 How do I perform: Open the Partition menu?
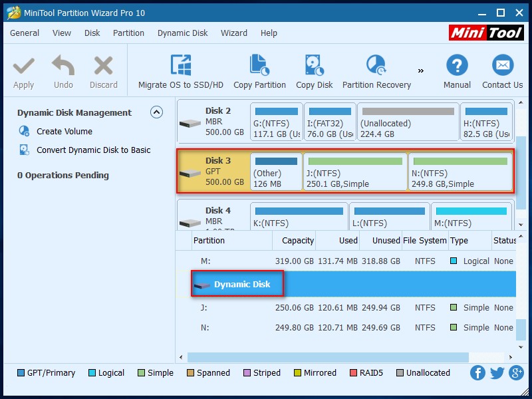(x=128, y=33)
